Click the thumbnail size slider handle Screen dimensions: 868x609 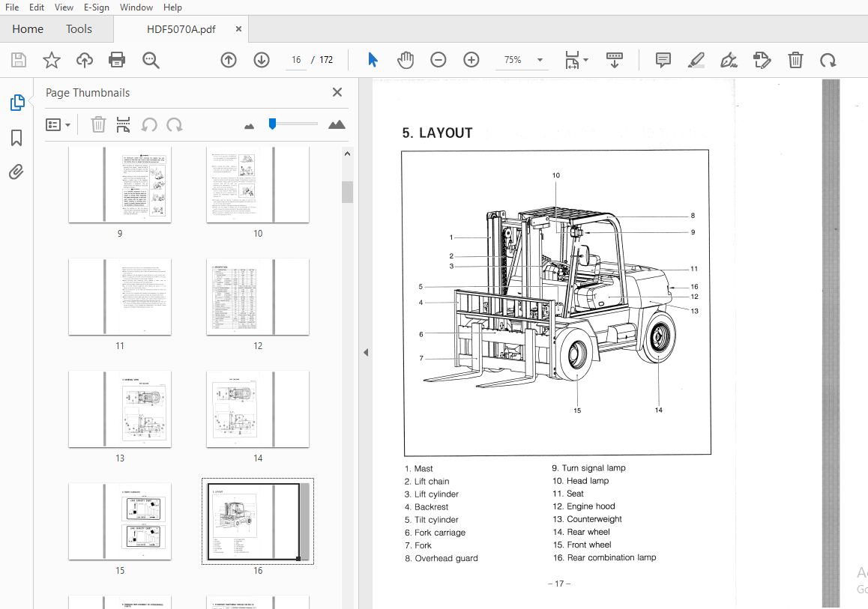[x=272, y=124]
